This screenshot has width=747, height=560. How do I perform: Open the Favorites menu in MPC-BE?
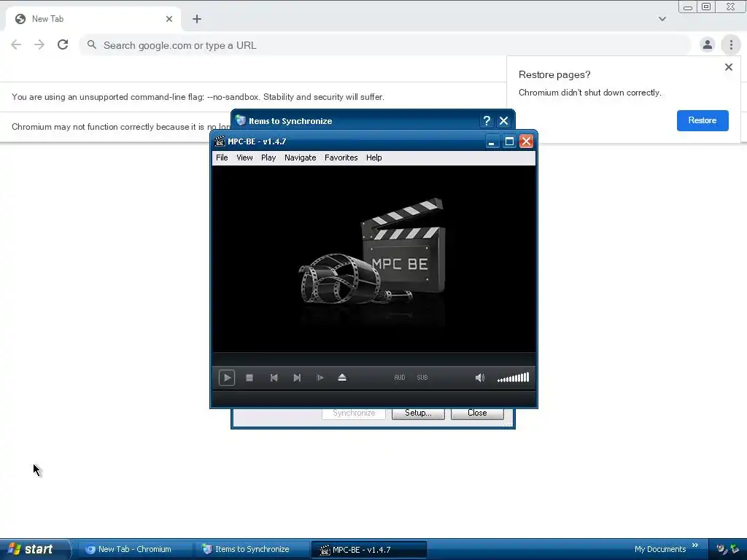[341, 157]
